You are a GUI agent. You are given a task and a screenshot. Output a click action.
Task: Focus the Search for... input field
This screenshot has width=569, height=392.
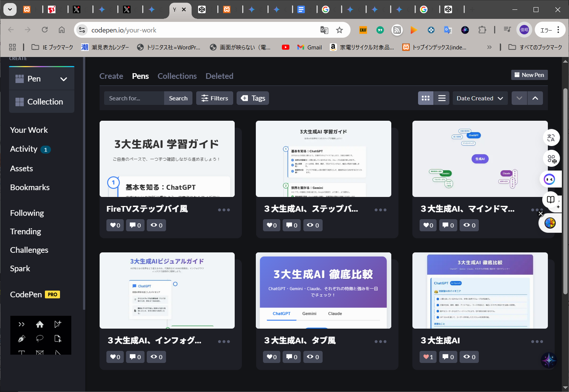point(134,98)
